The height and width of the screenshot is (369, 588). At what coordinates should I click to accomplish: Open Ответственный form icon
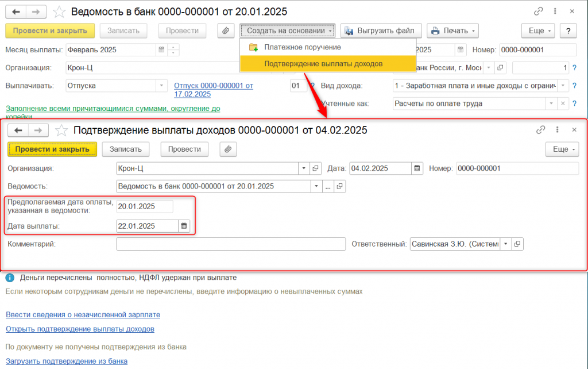517,244
